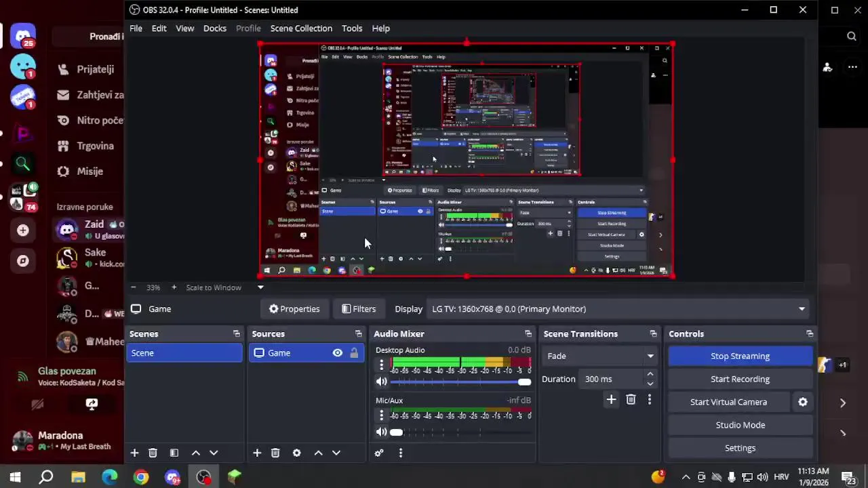Zoom out the preview with the minus icon
868x488 pixels.
point(134,287)
